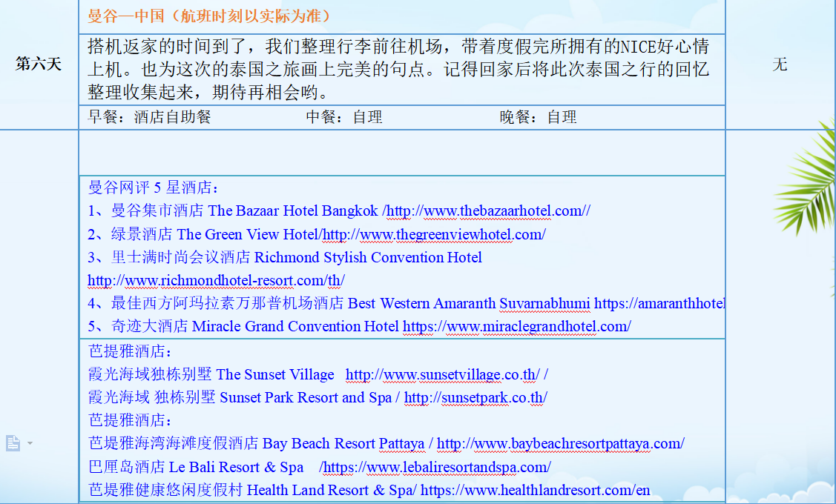Click the text Bay Beach Resort Pattaya

click(x=343, y=443)
